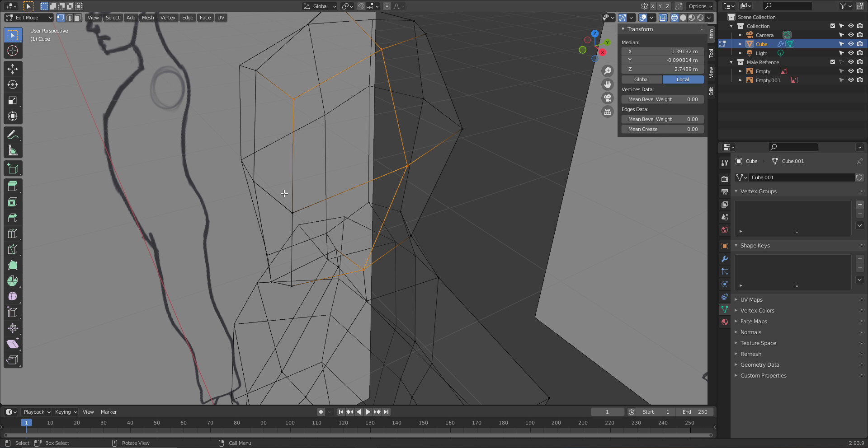
Task: Hide the Light object in the outliner
Action: [851, 53]
